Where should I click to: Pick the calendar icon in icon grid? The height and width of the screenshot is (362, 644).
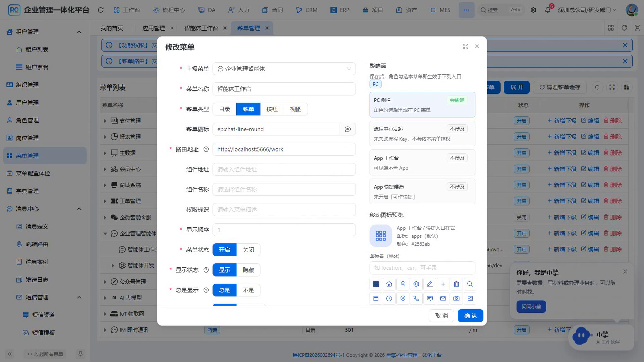[376, 298]
